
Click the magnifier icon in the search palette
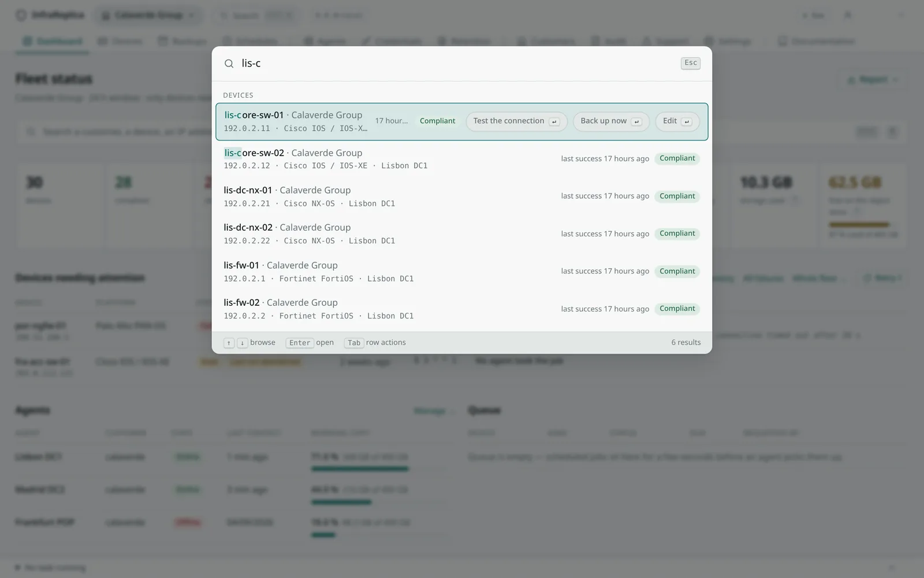tap(229, 64)
